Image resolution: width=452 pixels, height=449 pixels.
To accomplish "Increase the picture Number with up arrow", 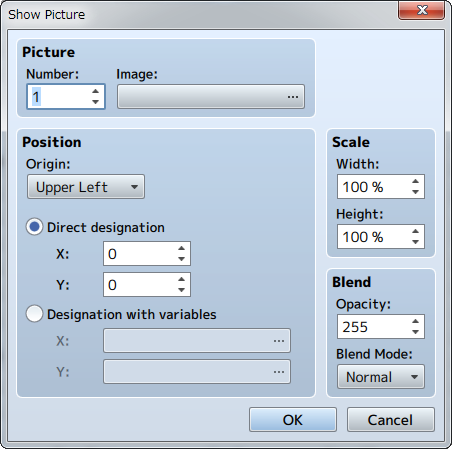I will coord(96,91).
